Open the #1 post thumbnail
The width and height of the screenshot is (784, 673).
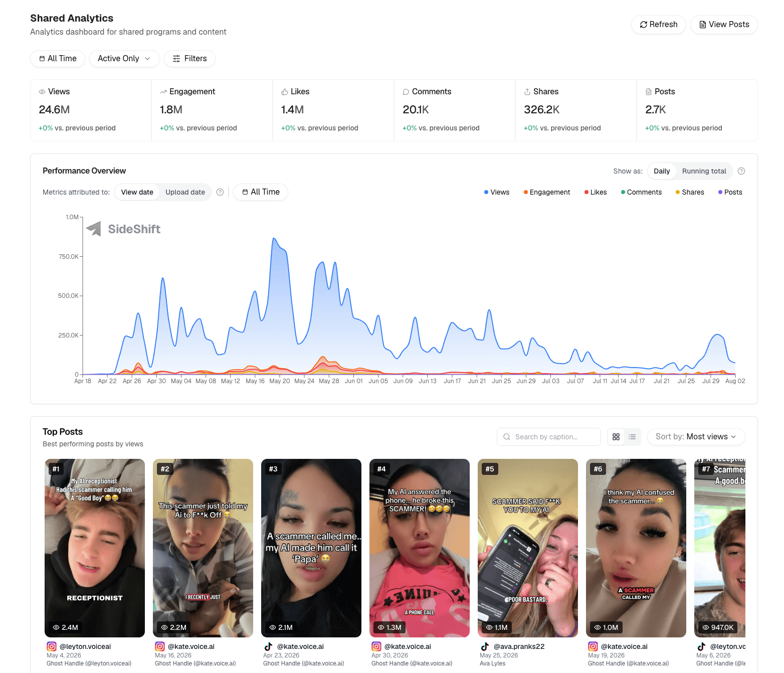tap(95, 548)
